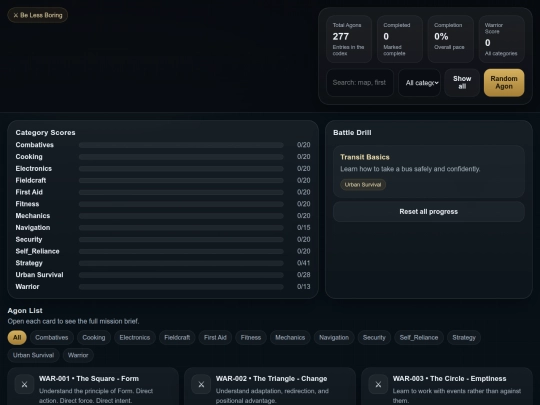Open WAR-003 The Circle - Emptiness card

coord(447,386)
